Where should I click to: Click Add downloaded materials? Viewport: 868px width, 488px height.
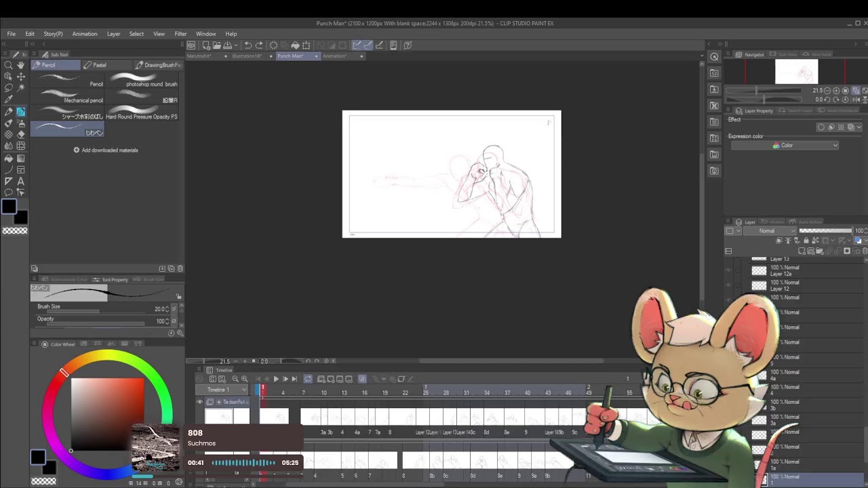pyautogui.click(x=106, y=150)
